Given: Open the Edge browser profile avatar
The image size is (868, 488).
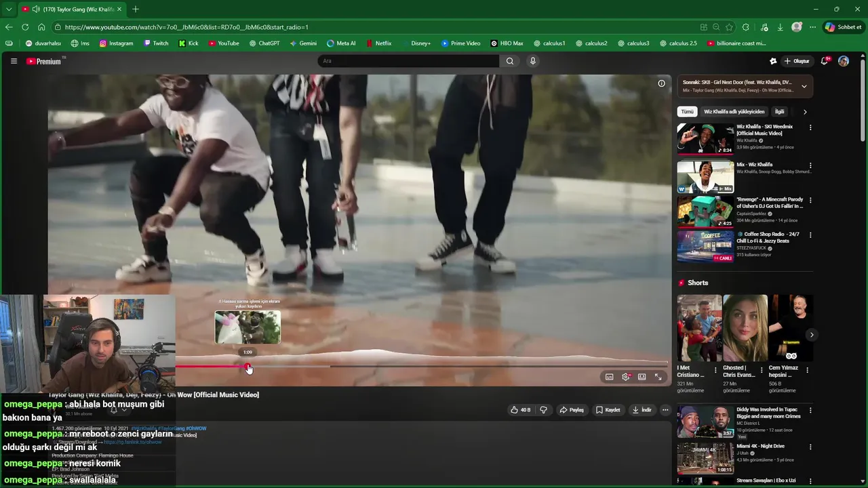Looking at the screenshot, I should tap(797, 27).
